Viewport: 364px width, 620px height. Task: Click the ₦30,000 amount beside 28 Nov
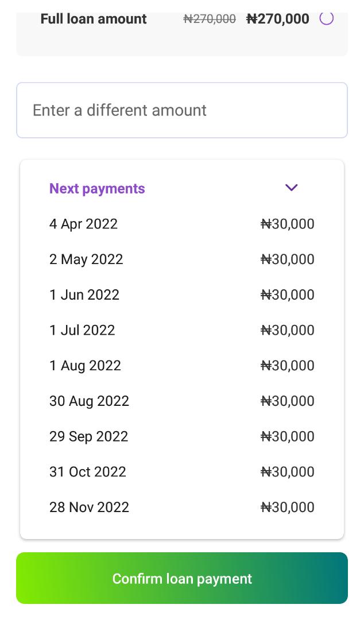pyautogui.click(x=288, y=507)
